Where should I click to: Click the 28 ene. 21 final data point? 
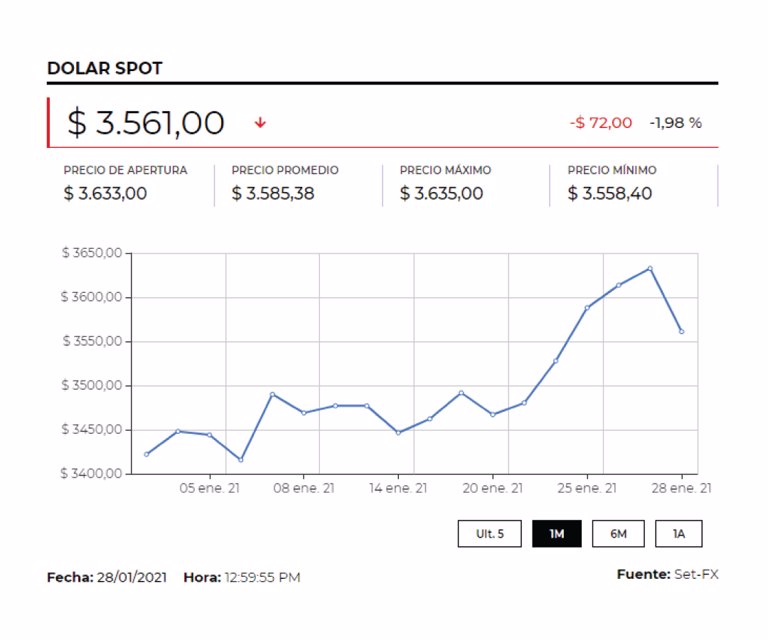[x=681, y=332]
